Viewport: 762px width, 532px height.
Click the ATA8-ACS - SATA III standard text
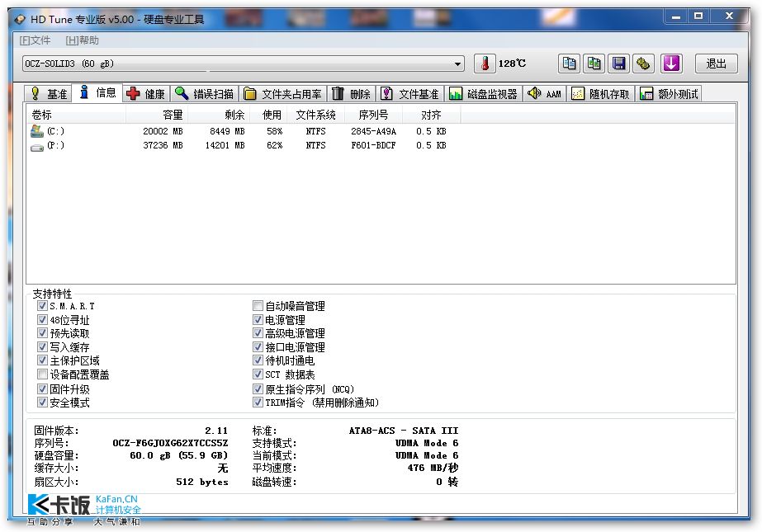[404, 431]
